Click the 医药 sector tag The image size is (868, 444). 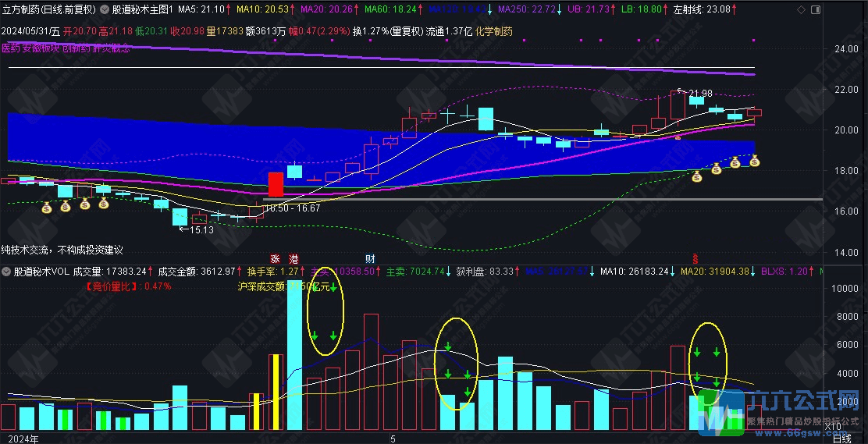(11, 48)
